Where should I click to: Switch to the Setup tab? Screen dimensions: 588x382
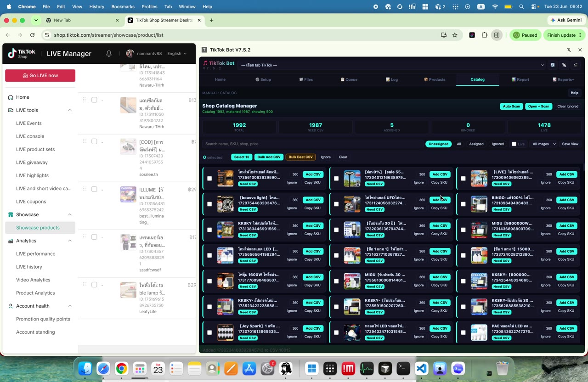click(x=263, y=79)
